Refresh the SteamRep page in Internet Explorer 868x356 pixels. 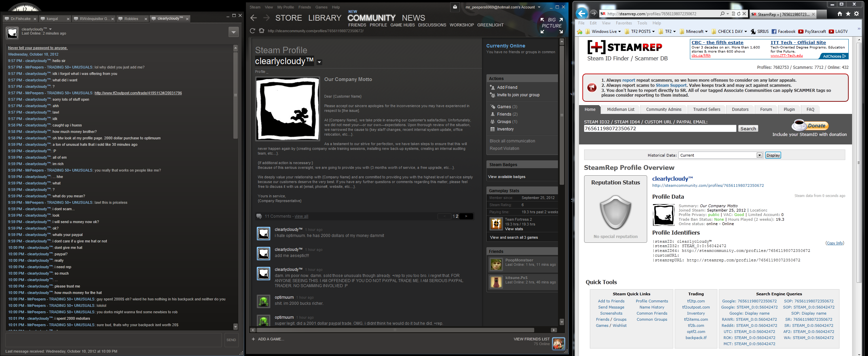click(x=738, y=14)
